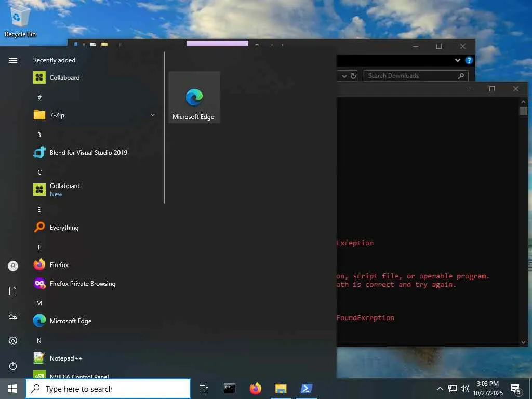Jump to letter B header
Image resolution: width=532 pixels, height=399 pixels.
[39, 135]
